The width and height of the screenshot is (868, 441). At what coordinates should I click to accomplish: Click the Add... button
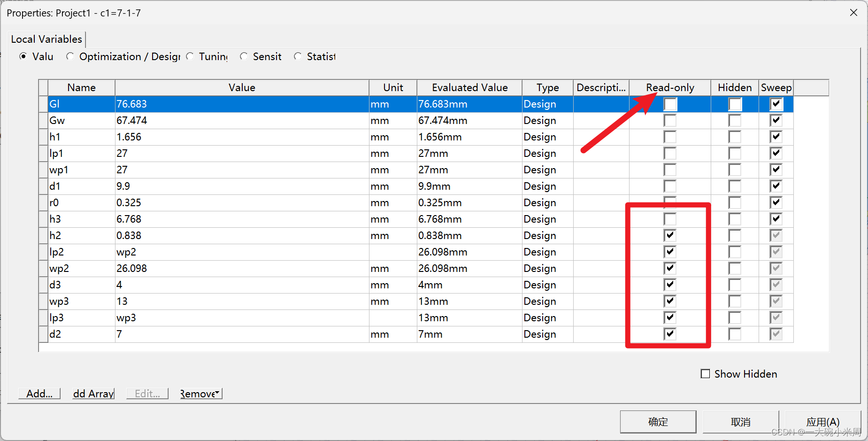pyautogui.click(x=39, y=394)
